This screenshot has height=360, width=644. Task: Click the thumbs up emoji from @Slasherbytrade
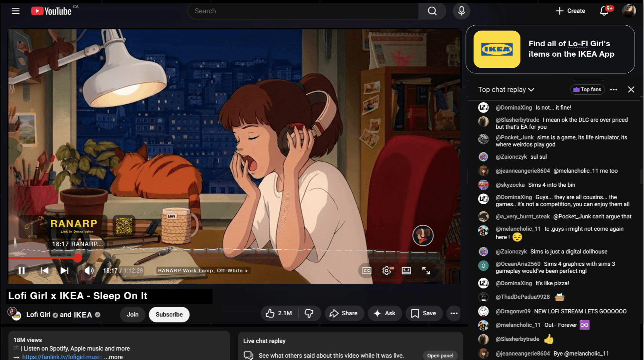tap(548, 339)
